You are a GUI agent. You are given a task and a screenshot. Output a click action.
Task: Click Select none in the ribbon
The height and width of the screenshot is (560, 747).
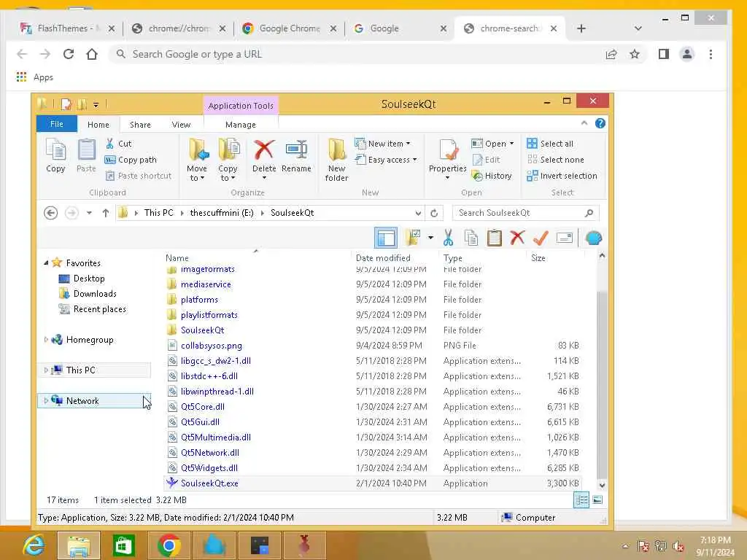[555, 160]
